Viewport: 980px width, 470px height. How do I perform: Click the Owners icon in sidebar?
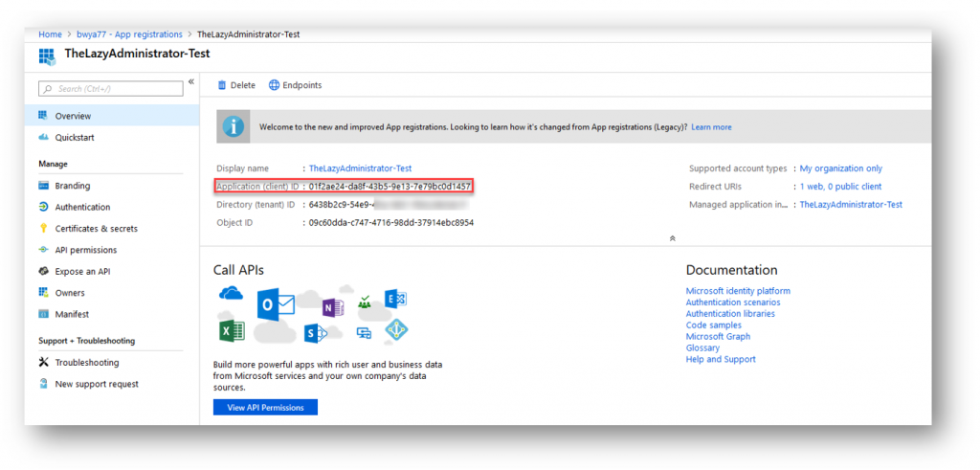pos(43,293)
